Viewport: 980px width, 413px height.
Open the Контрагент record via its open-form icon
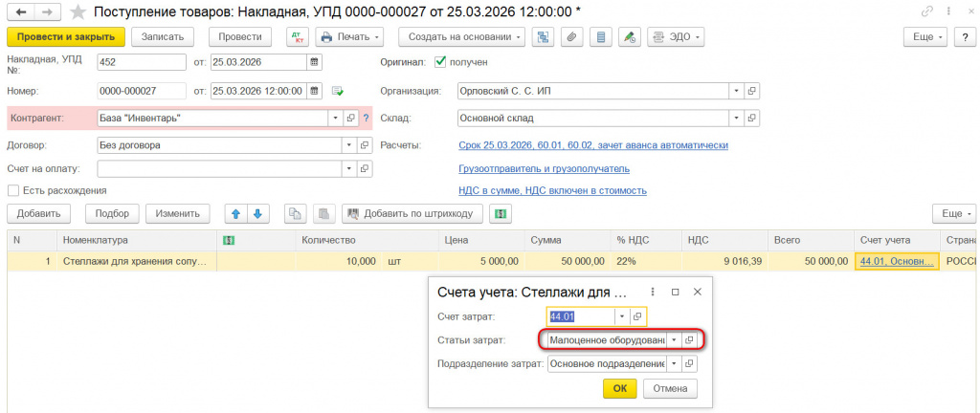[x=350, y=118]
